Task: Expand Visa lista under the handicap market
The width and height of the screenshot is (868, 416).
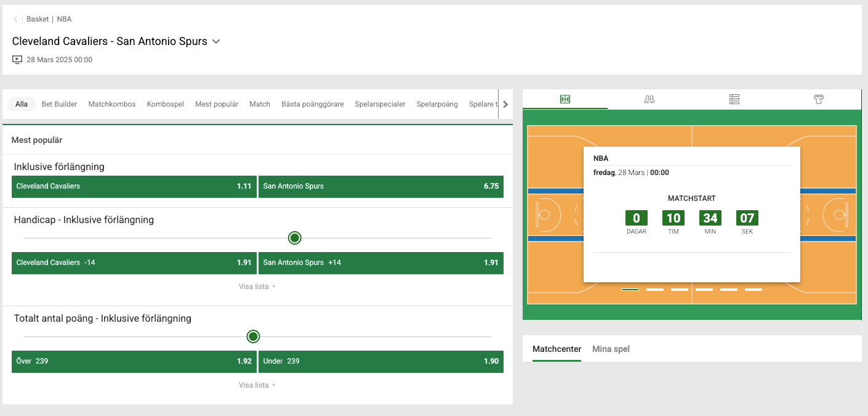Action: (257, 286)
